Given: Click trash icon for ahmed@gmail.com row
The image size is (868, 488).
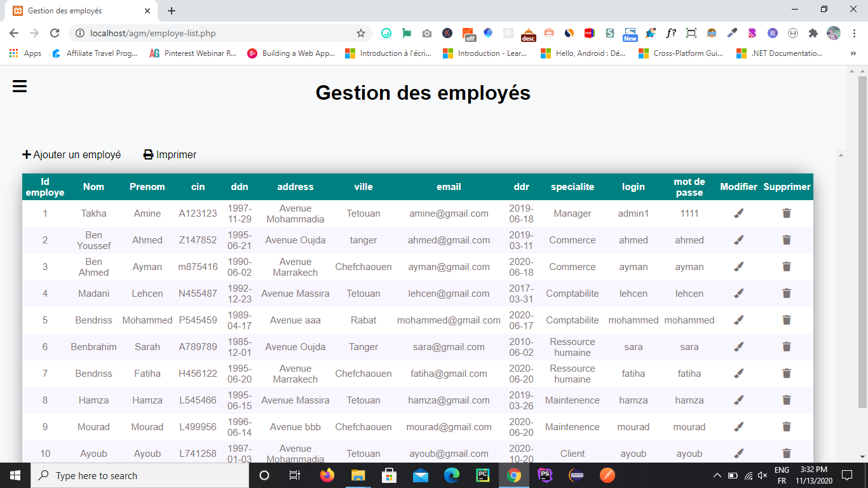Looking at the screenshot, I should (787, 240).
